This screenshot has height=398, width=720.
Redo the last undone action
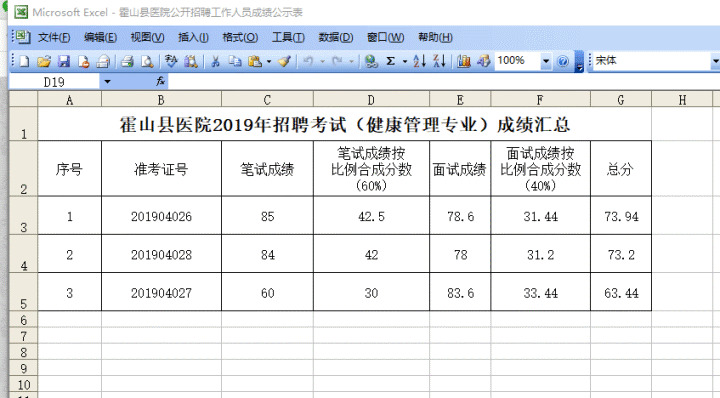coord(338,61)
